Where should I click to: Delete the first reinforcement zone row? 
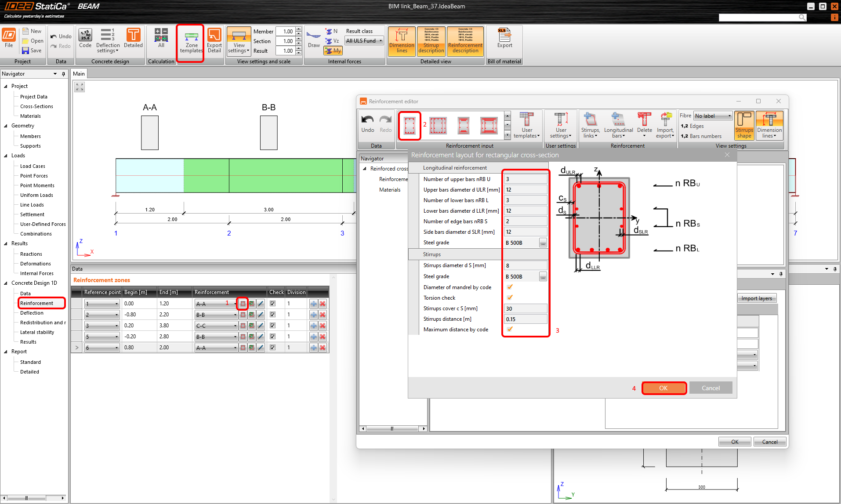click(323, 304)
